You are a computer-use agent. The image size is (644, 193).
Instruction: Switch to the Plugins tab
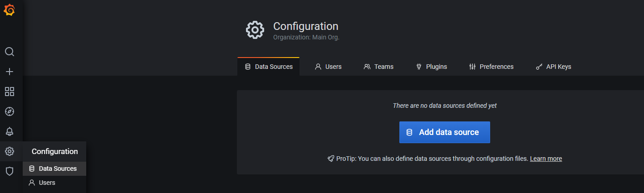point(432,67)
